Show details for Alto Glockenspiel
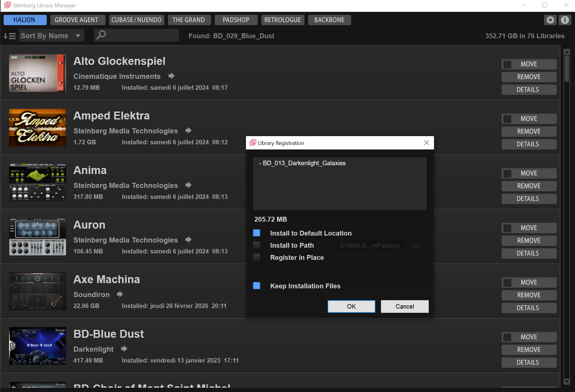The width and height of the screenshot is (575, 392). click(x=529, y=90)
